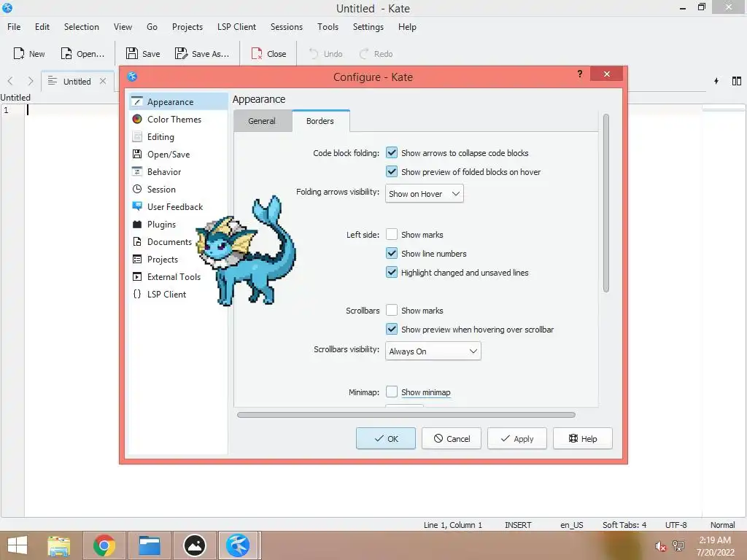Click the Apply button
Image resolution: width=747 pixels, height=560 pixels.
[x=517, y=438]
